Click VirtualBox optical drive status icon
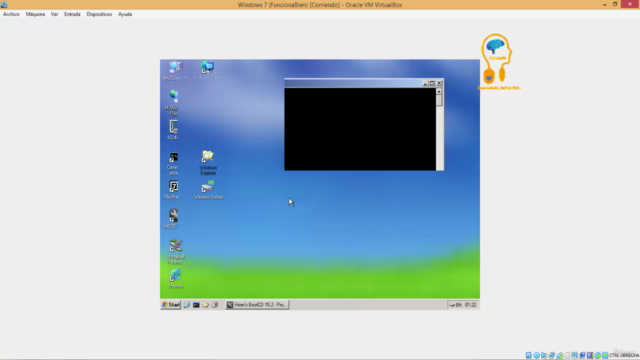 537,355
